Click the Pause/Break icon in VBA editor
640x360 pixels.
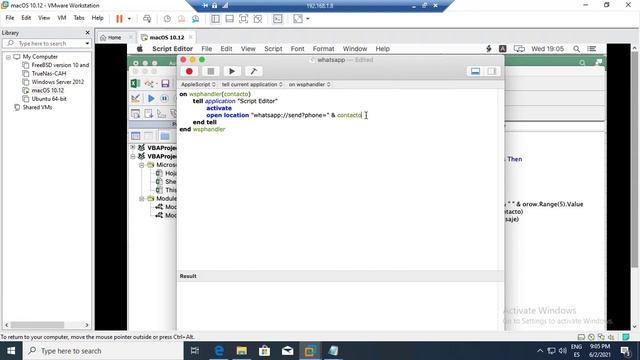[164, 98]
